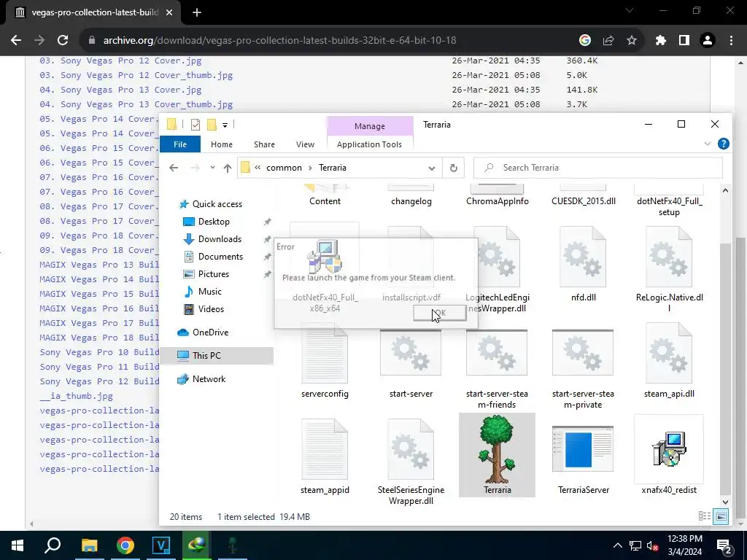Select the ReLogic.Native.dll file icon
The width and height of the screenshot is (747, 560).
669,257
